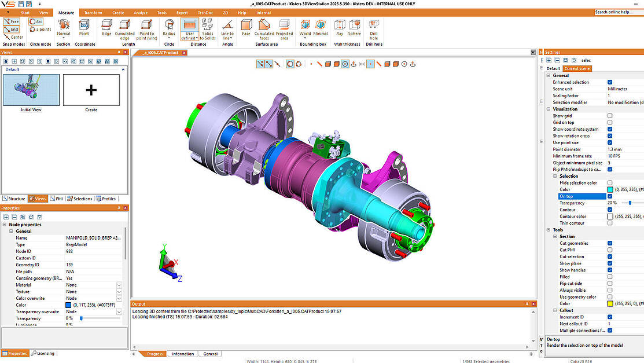
Task: Enable the Free snap mode button
Action: (12, 21)
